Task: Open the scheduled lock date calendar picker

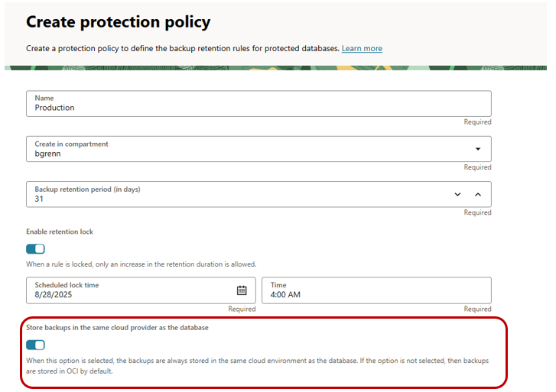Action: point(242,290)
